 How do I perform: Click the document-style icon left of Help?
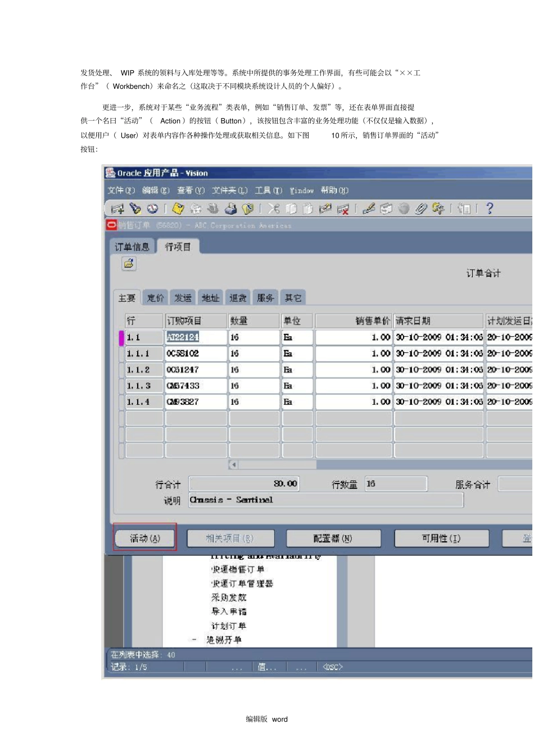click(x=464, y=209)
